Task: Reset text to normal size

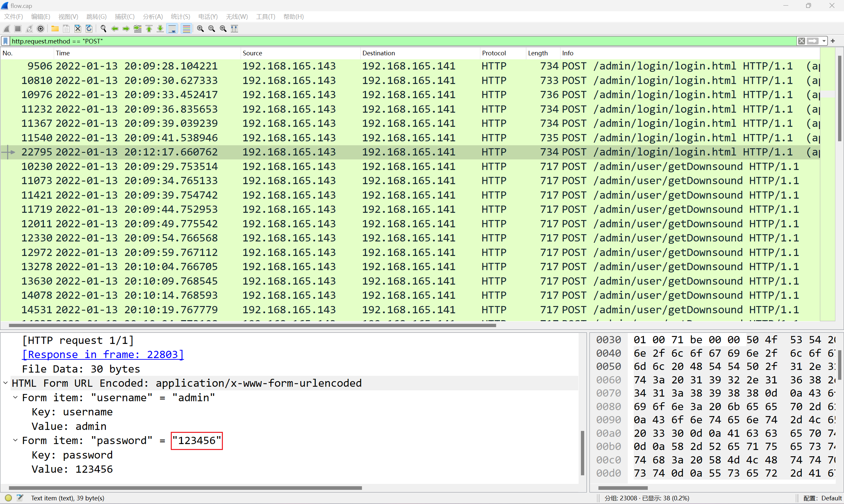Action: (x=223, y=29)
